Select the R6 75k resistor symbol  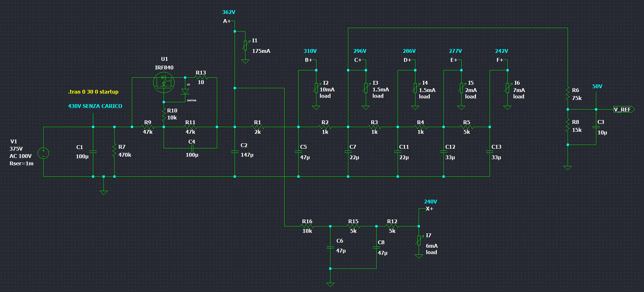(568, 94)
